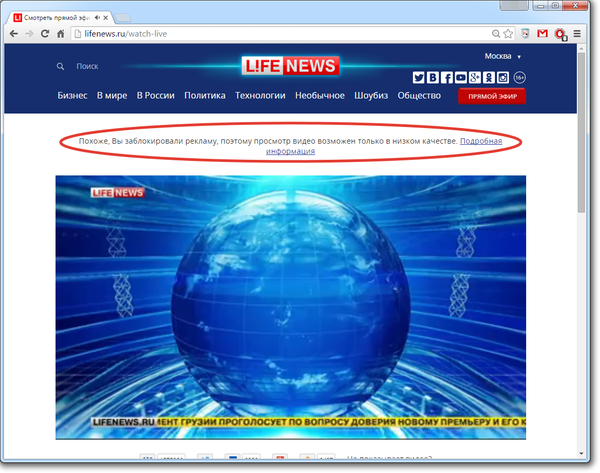Open the Технологии section
This screenshot has height=473, width=600.
click(x=260, y=96)
